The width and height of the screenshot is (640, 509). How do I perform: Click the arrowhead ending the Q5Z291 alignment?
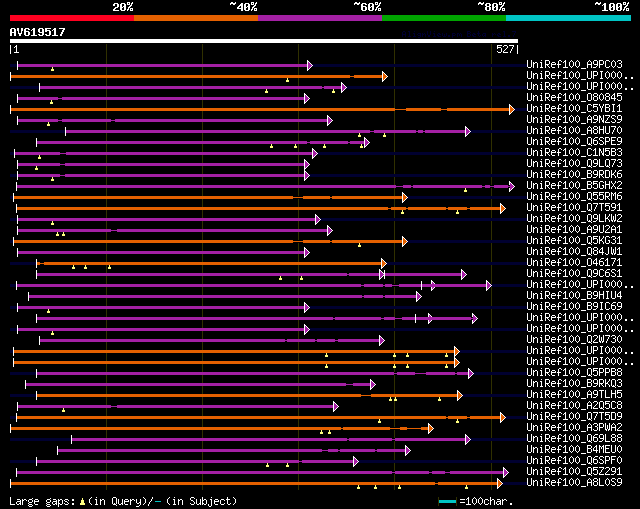506,473
